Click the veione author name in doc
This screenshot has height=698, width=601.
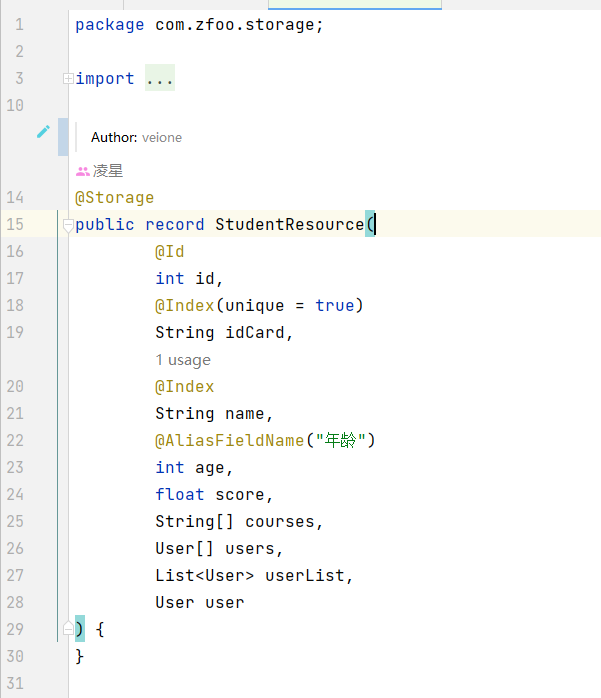(x=162, y=138)
